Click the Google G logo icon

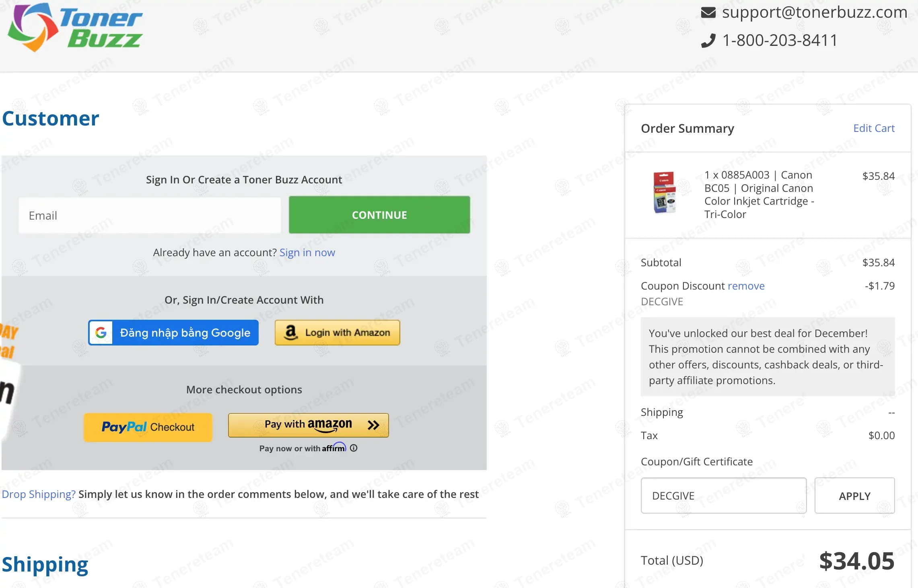coord(101,333)
